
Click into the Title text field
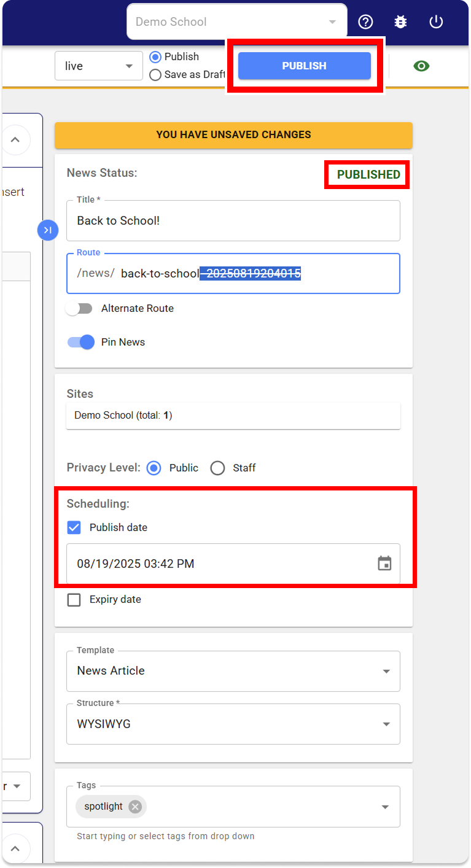tap(233, 221)
